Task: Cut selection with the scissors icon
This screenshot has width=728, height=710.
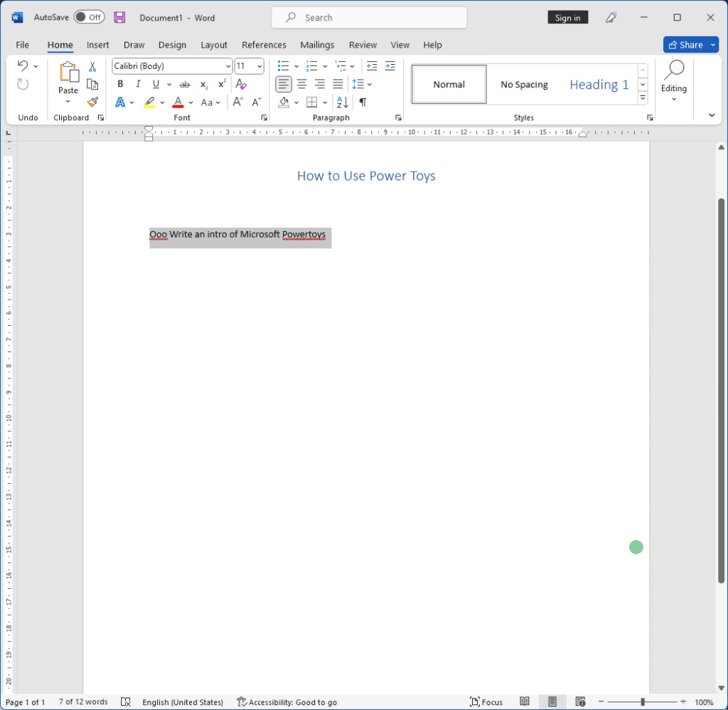Action: 92,66
